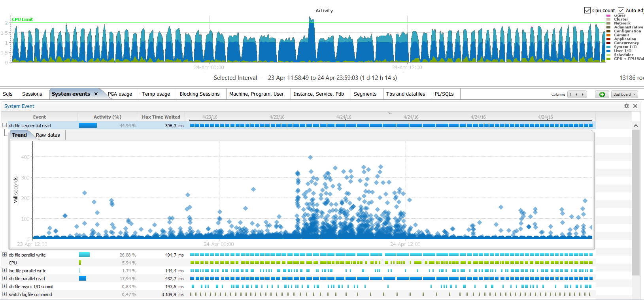
Task: Sort by the Max Time Waited column header
Action: click(x=161, y=117)
